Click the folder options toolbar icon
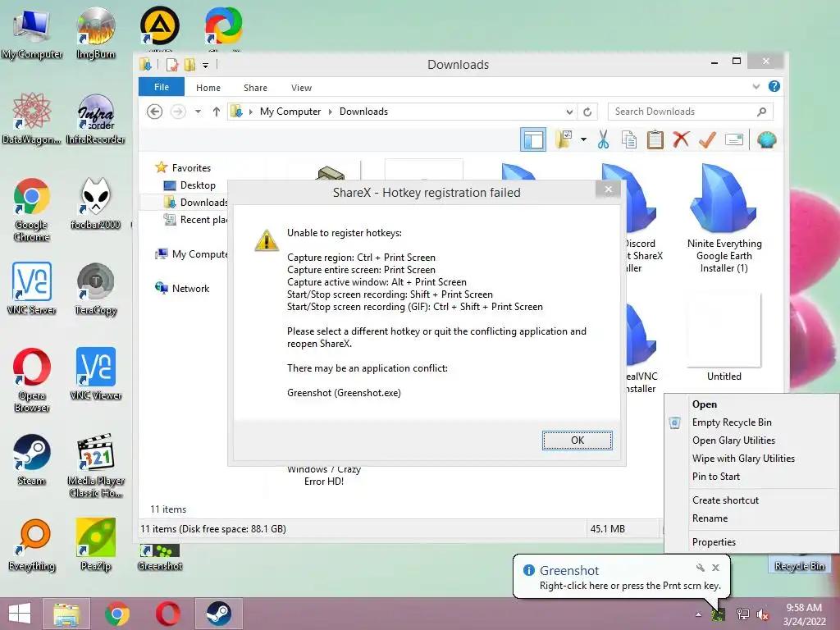 [564, 139]
